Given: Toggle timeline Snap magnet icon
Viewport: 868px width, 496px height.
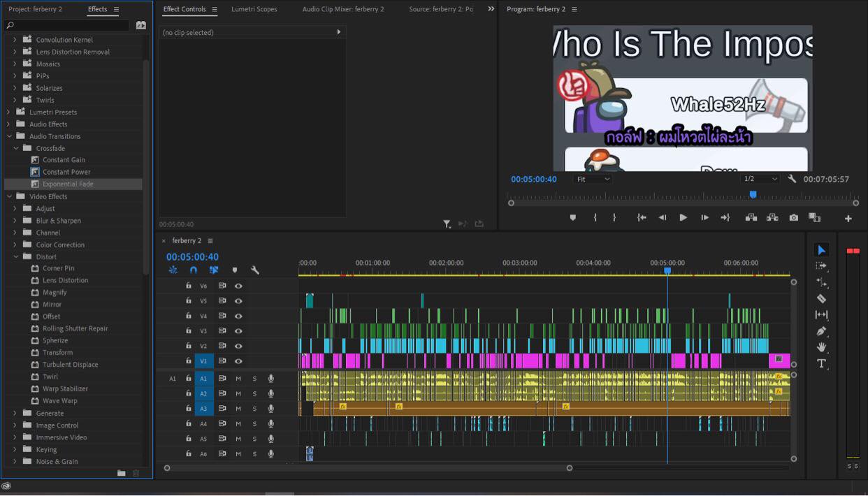Looking at the screenshot, I should [x=194, y=270].
